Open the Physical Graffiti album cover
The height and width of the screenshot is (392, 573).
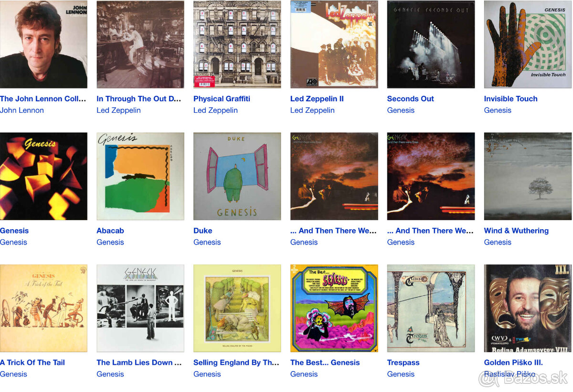pyautogui.click(x=237, y=44)
